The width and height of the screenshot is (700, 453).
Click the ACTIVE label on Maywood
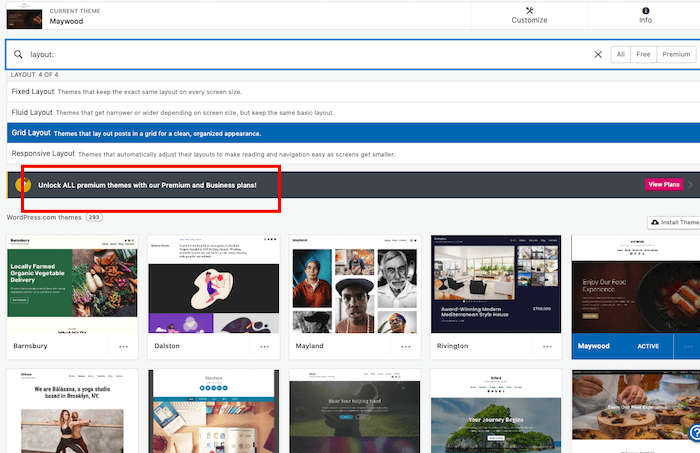tap(648, 346)
